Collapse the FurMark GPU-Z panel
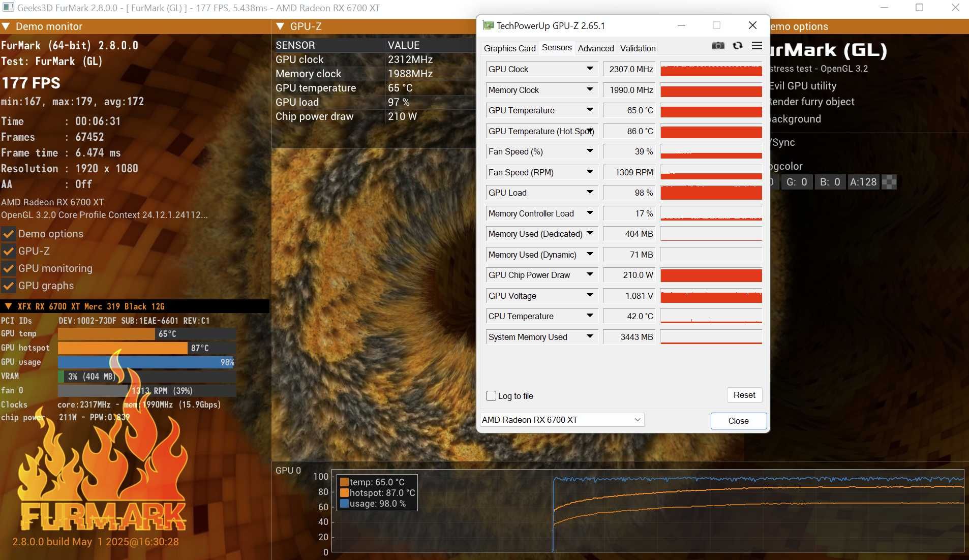 (x=280, y=26)
